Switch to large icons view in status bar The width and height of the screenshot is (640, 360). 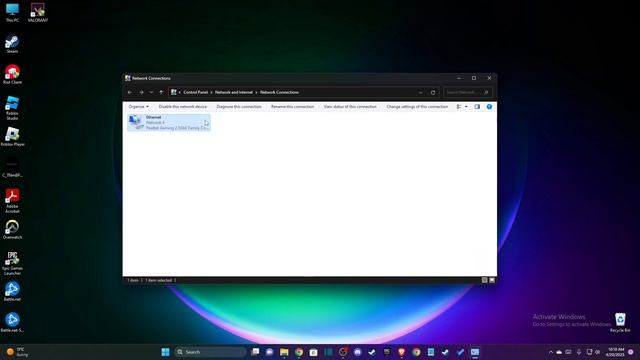tap(492, 280)
